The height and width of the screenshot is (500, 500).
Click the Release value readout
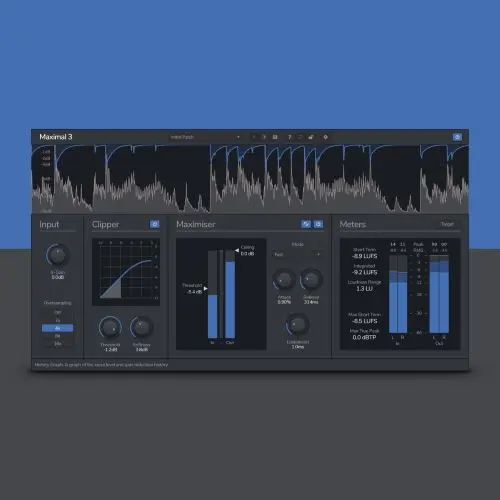pos(311,302)
